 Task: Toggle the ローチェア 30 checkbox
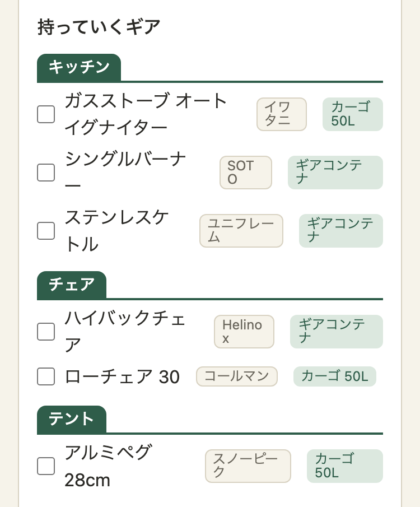coord(46,376)
